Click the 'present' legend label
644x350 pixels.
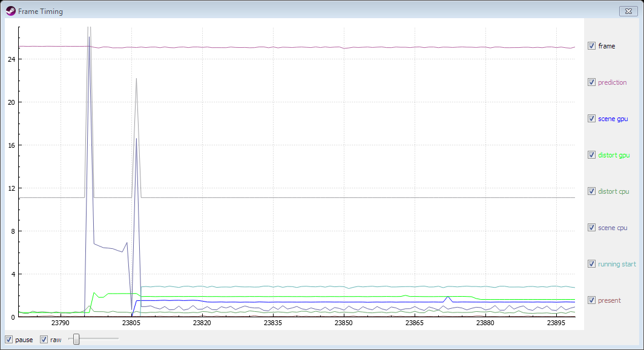(x=609, y=301)
